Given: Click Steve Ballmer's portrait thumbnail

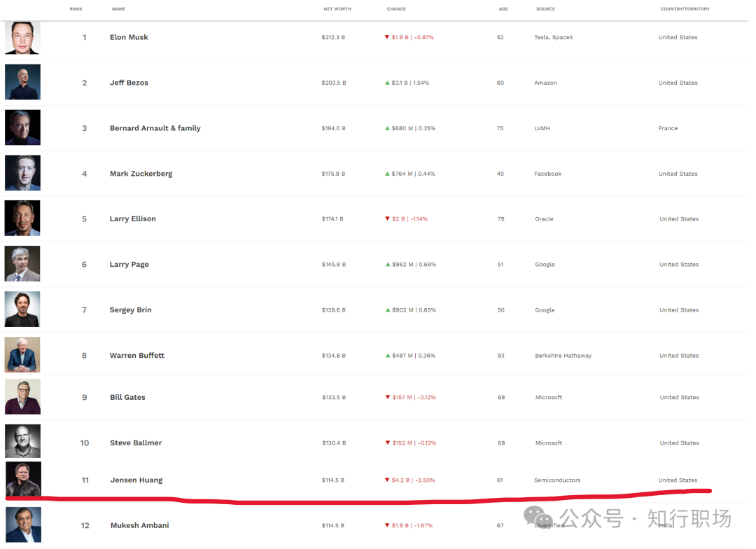Looking at the screenshot, I should [22, 441].
